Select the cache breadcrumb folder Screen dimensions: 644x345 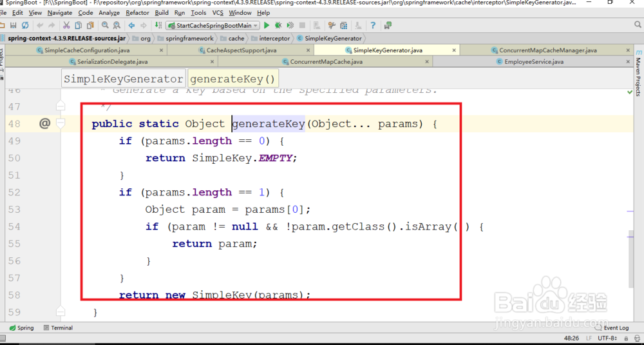(x=232, y=38)
